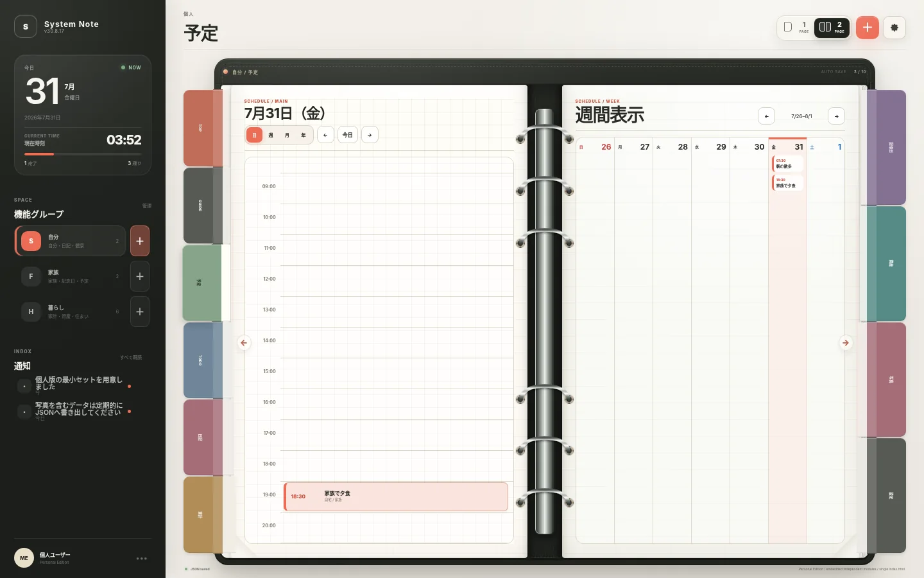This screenshot has height=578, width=924.
Task: Click the 14:00 time slot row
Action: 397,342
